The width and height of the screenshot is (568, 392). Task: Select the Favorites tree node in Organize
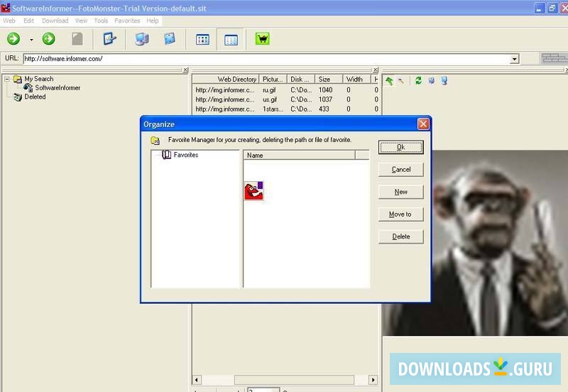pos(185,155)
